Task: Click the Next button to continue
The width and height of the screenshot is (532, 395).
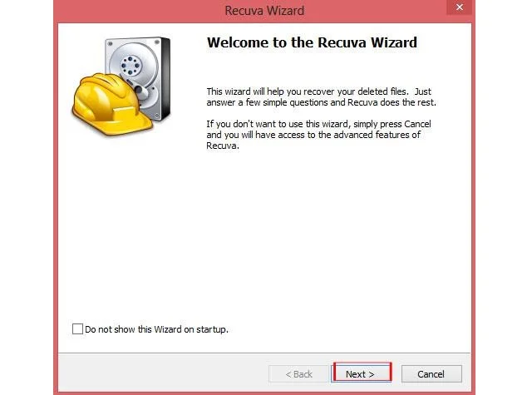Action: pyautogui.click(x=362, y=373)
